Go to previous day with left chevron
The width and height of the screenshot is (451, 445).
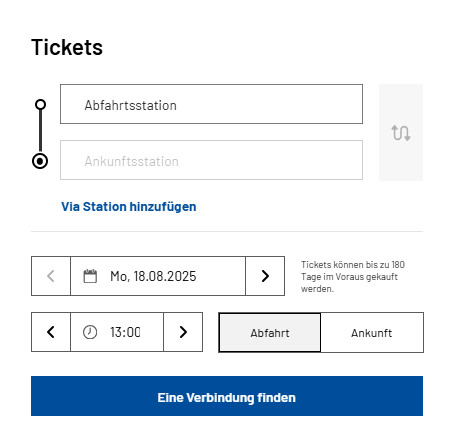(51, 276)
